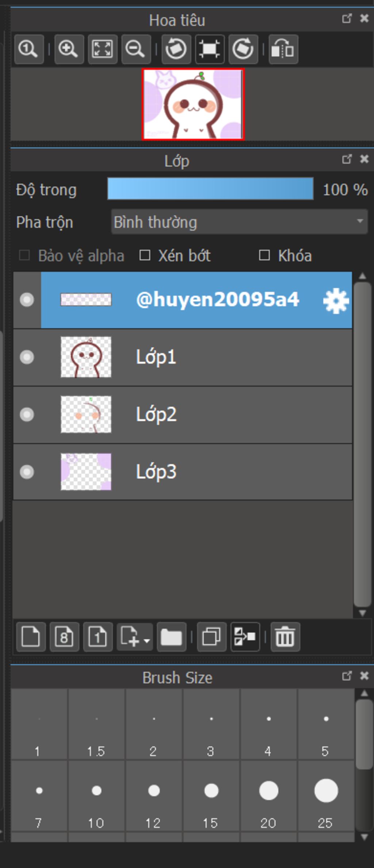This screenshot has height=868, width=374.
Task: Toggle visibility of Lớp3 layer
Action: [27, 472]
